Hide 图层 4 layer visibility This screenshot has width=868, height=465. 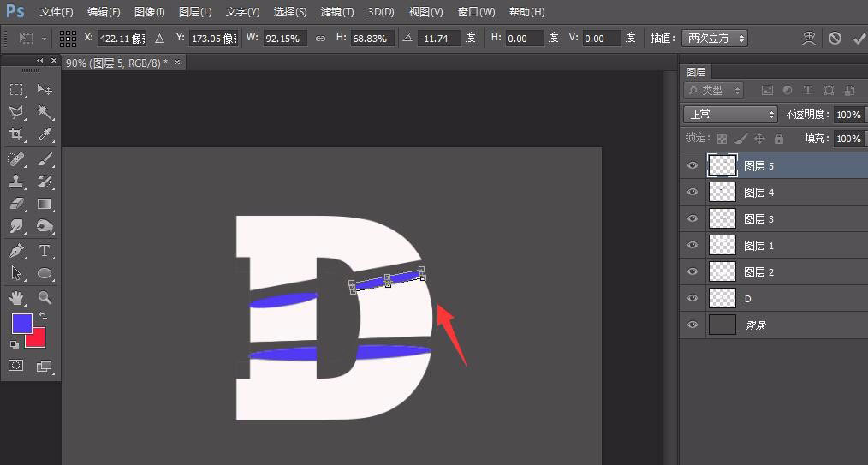pos(693,192)
